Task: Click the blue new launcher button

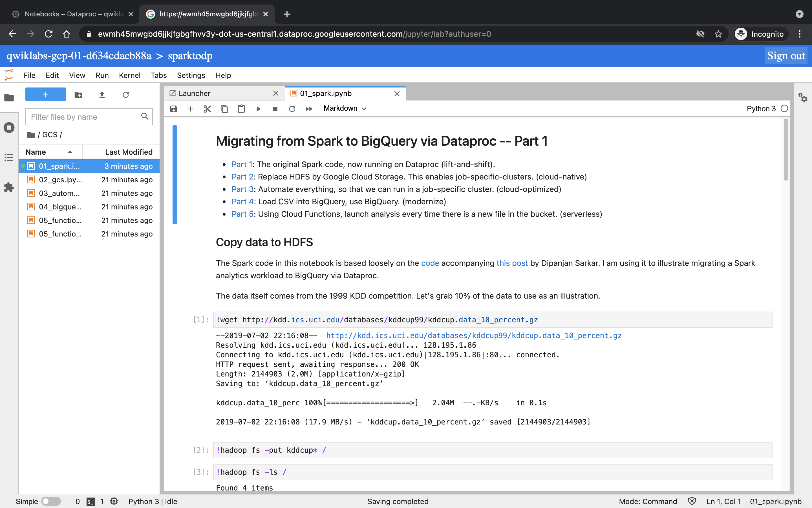Action: 46,95
